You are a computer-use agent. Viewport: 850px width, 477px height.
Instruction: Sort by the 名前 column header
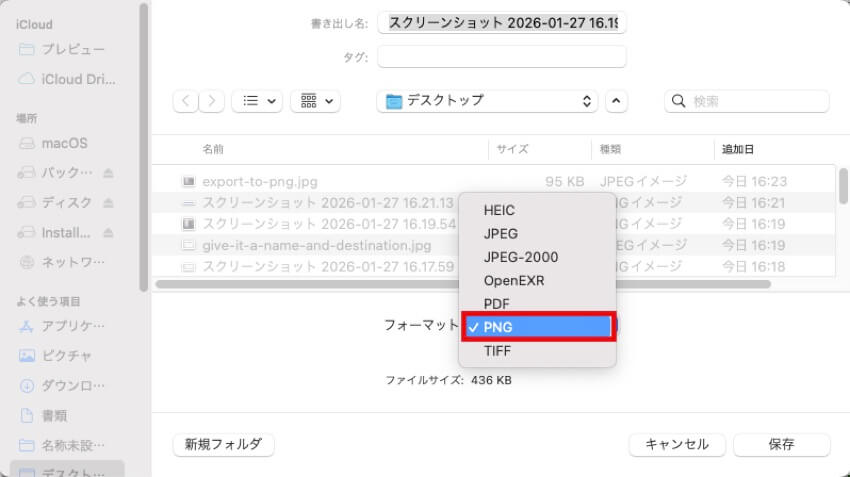click(213, 149)
